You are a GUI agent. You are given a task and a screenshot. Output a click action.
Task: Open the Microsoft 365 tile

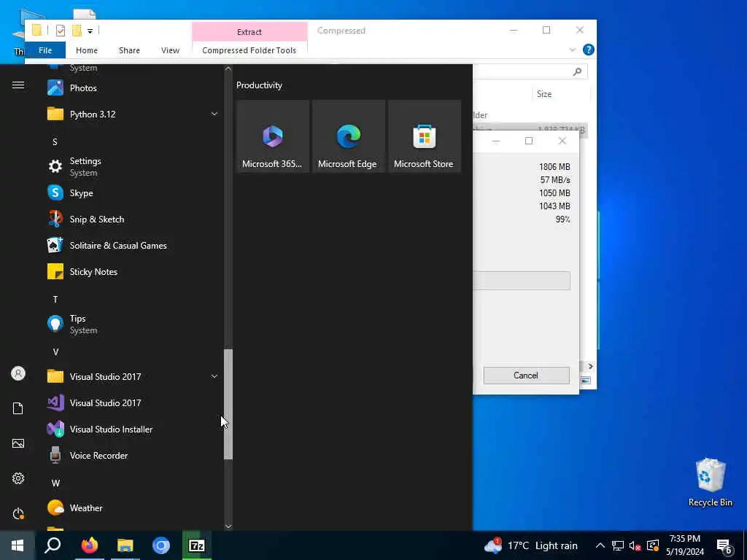coord(273,136)
